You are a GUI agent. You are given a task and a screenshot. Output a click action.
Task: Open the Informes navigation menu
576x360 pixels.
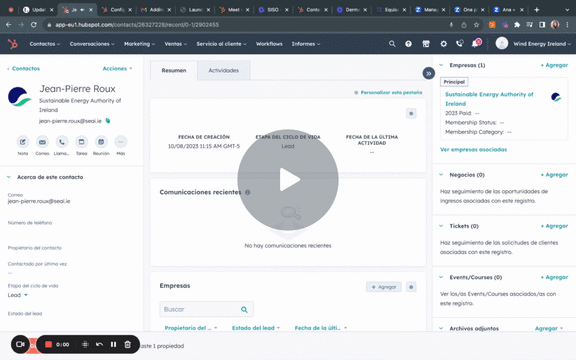[306, 44]
